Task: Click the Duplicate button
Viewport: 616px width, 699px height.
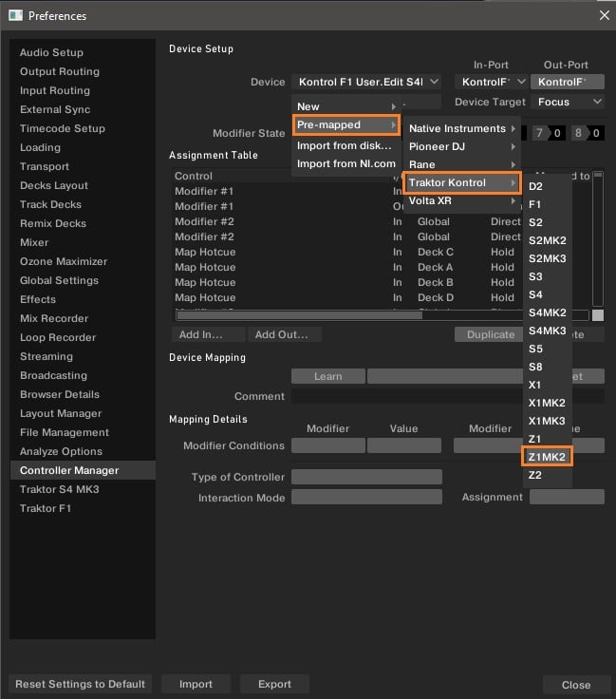Action: 489,335
